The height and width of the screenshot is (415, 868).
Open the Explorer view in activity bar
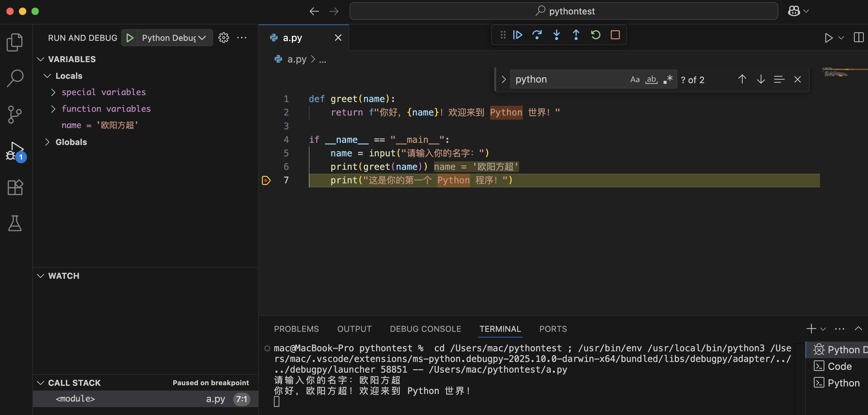coord(15,42)
